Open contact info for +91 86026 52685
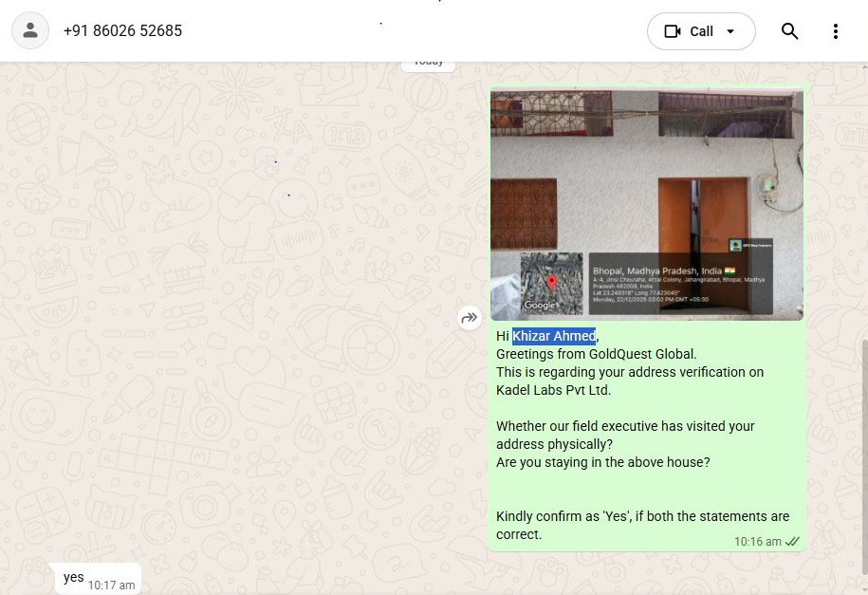This screenshot has height=595, width=868. pyautogui.click(x=123, y=30)
